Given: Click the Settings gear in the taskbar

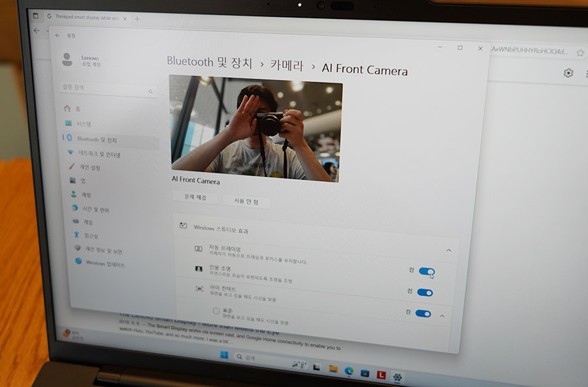Looking at the screenshot, I should (397, 377).
